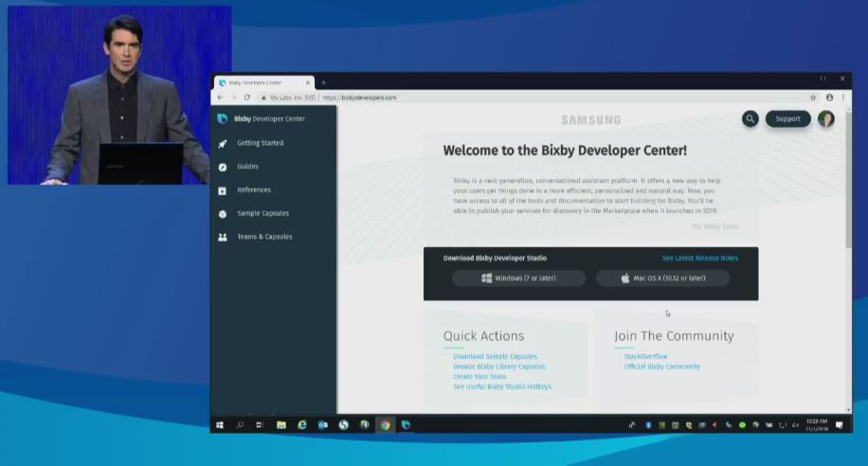The image size is (868, 466).
Task: Open the user profile avatar
Action: [826, 118]
